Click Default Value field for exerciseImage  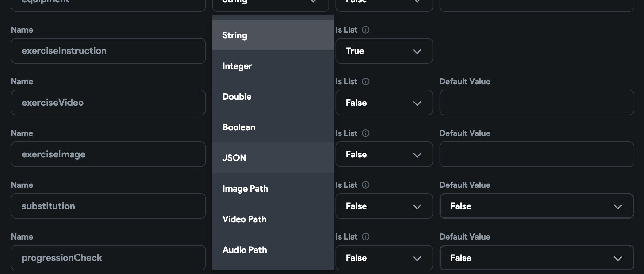(x=537, y=154)
